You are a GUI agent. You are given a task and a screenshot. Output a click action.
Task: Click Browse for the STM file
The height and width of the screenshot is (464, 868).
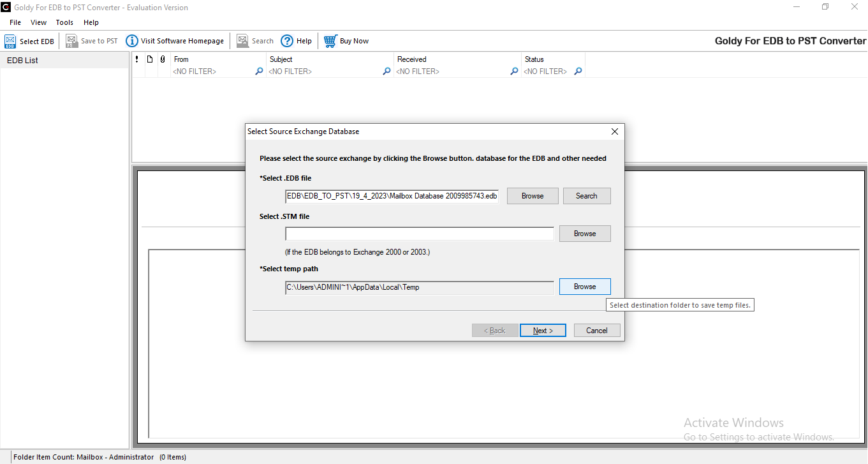pyautogui.click(x=585, y=234)
